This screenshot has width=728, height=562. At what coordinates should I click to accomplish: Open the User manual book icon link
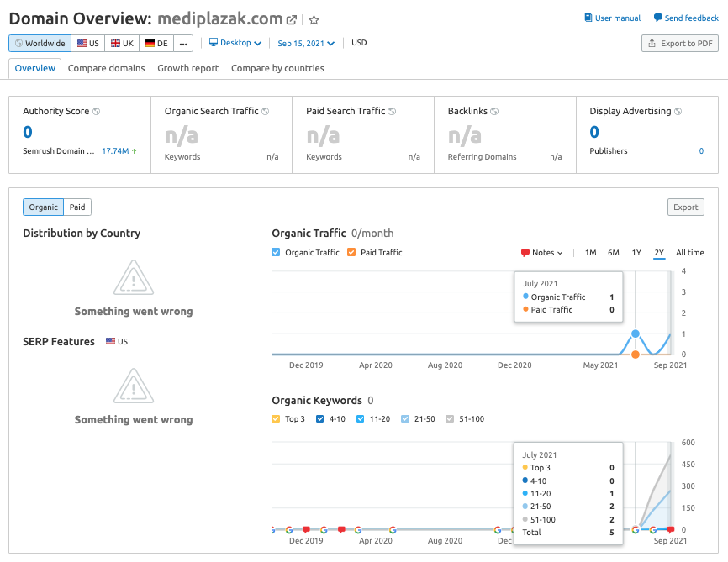click(x=588, y=18)
